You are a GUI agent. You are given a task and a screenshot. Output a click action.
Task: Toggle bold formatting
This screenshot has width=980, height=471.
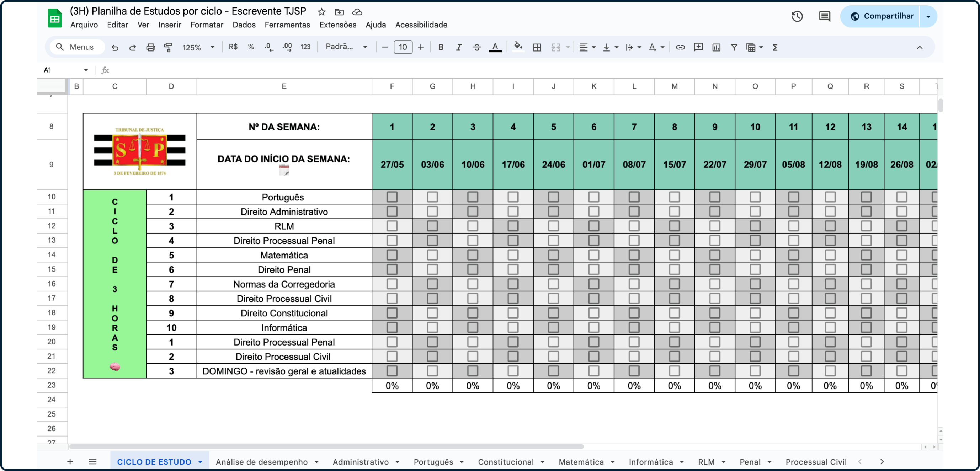[x=441, y=47]
